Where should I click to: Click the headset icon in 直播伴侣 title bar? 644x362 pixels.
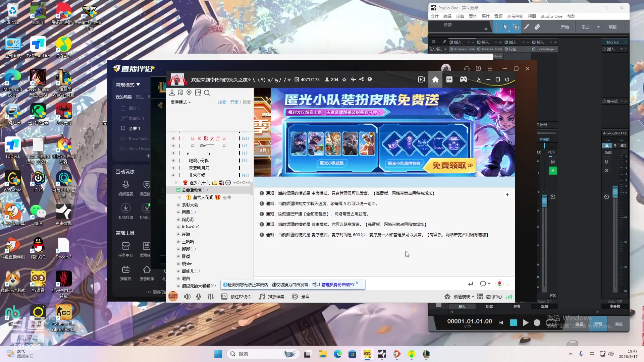click(467, 69)
